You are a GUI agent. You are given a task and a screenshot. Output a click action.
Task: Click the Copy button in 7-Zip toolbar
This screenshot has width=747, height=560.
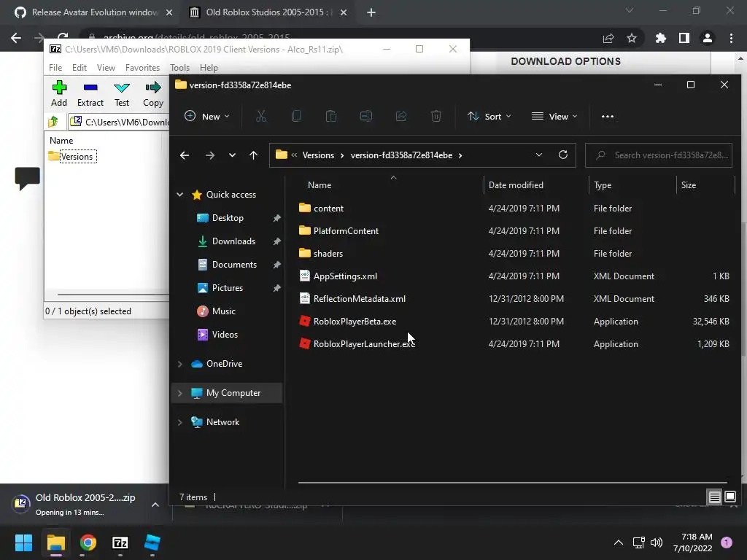tap(153, 93)
